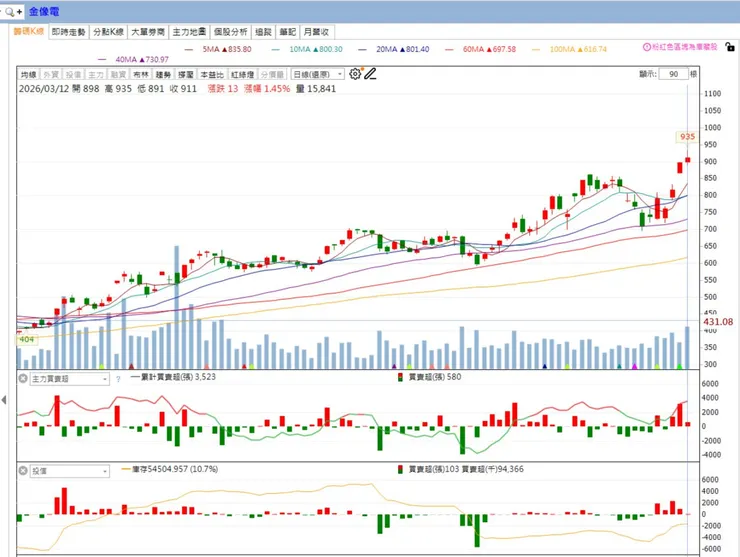Click the 庫存54504.957 (10.7%) legend

click(170, 469)
